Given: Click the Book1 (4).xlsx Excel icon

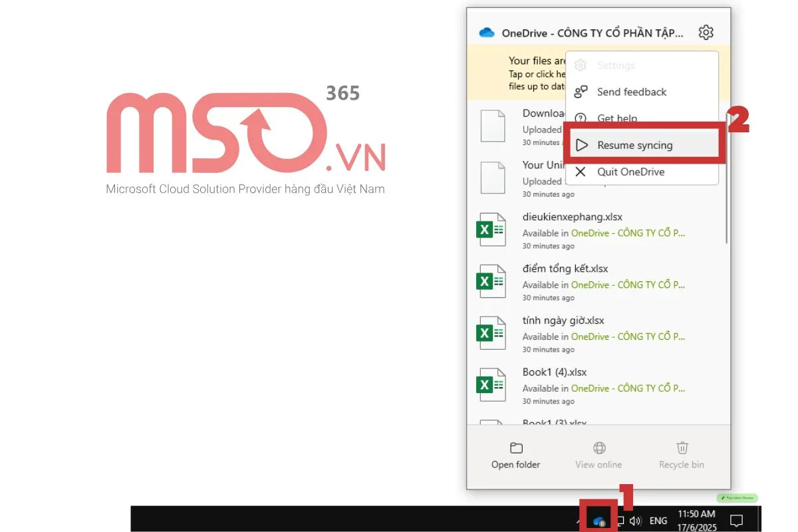Looking at the screenshot, I should (x=492, y=385).
